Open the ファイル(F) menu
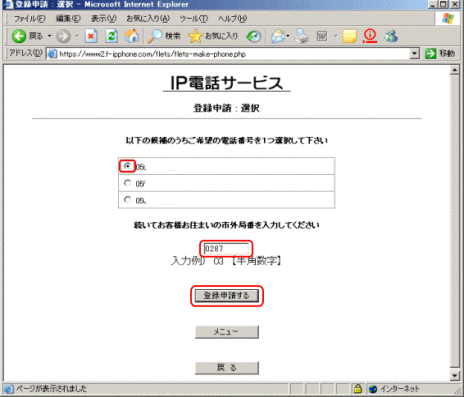Viewport: 464px width, 397px height. [30, 19]
